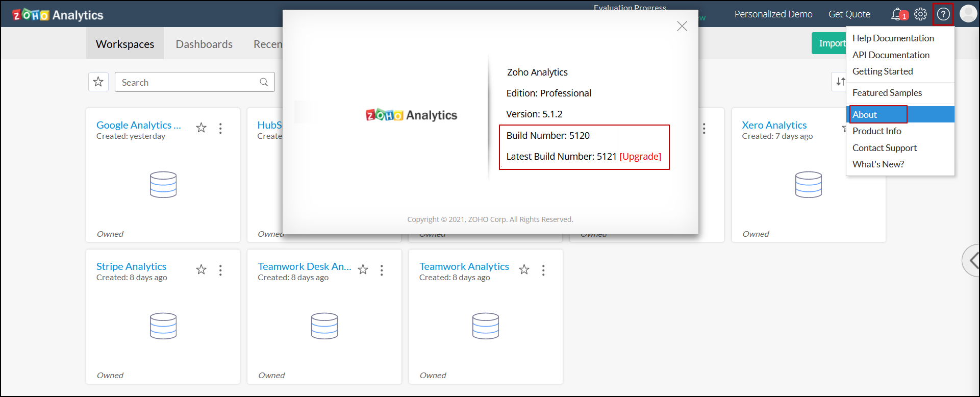Mark Stripe Analytics workspace as favorite
This screenshot has height=397, width=980.
tap(202, 269)
